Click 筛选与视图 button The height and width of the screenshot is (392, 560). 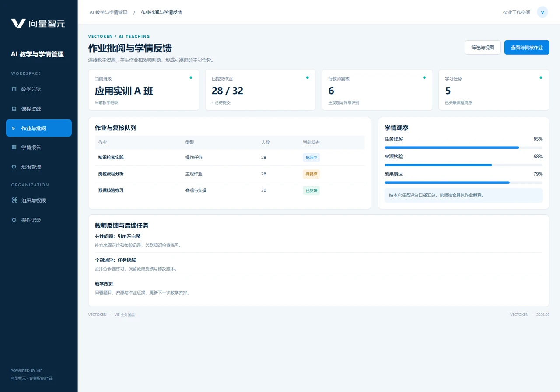pos(483,47)
